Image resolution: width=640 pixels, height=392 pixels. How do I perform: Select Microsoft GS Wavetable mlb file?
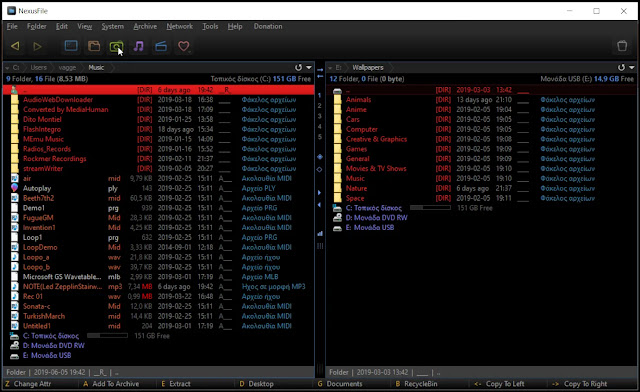(x=158, y=277)
